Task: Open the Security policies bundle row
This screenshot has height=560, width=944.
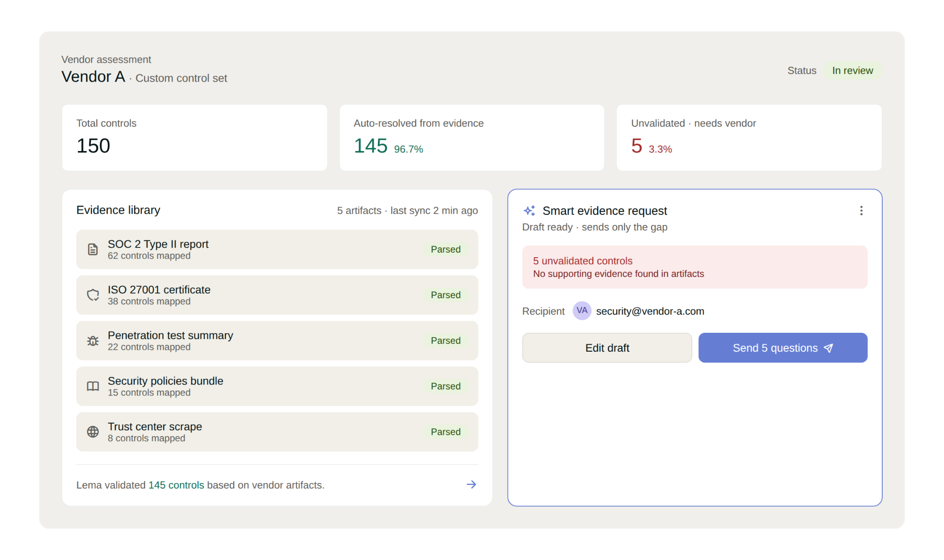Action: [277, 386]
